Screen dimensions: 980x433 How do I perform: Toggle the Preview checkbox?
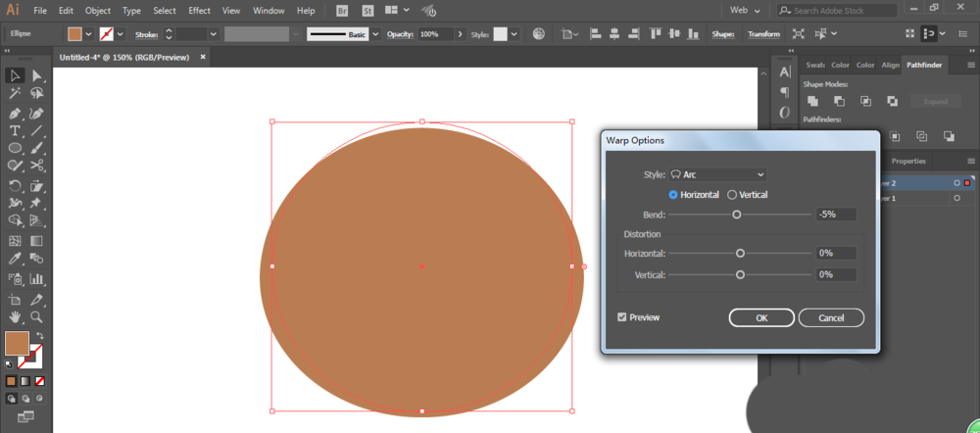pos(622,317)
